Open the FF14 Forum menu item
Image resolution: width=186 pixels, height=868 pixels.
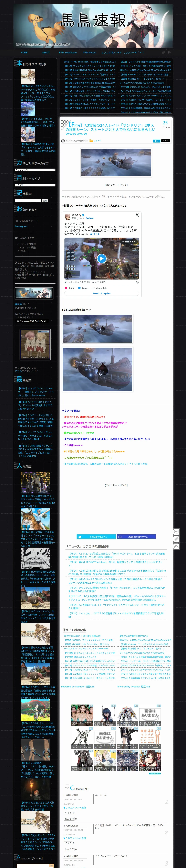(90, 53)
